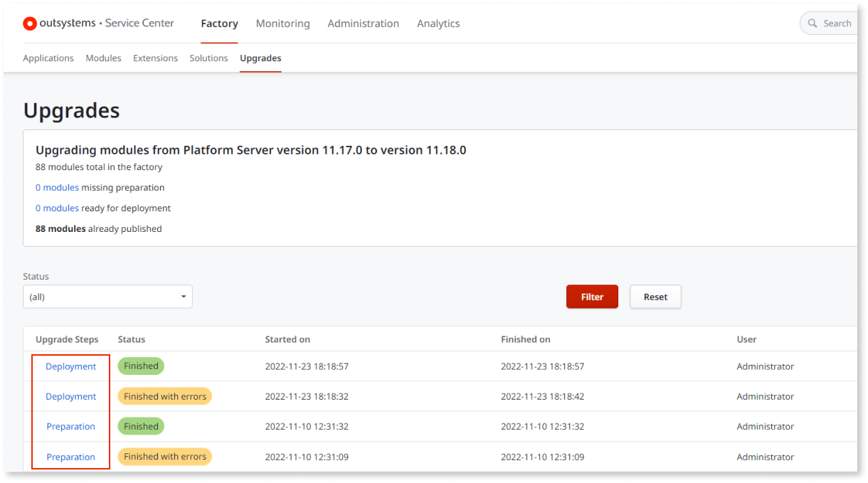
Task: Open the Status dropdown showing (all)
Action: [107, 297]
